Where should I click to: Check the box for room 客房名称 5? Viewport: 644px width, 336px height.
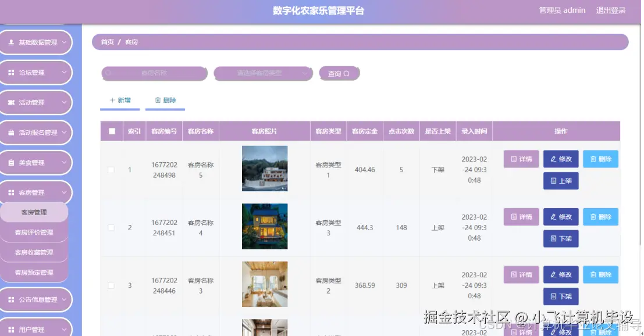click(111, 170)
